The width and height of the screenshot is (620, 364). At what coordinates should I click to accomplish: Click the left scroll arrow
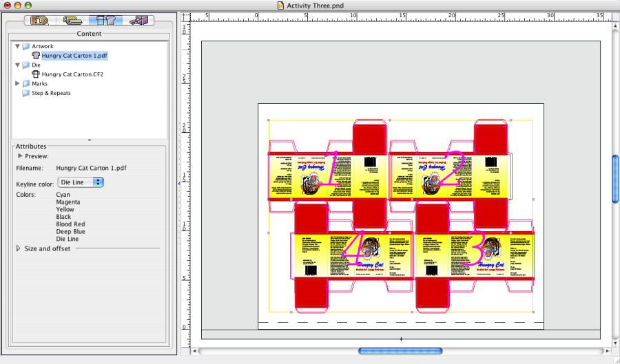tap(194, 351)
